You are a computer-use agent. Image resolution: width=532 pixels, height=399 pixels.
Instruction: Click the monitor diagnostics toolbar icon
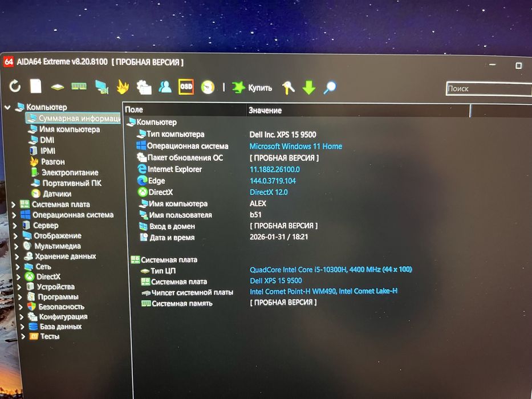tap(101, 87)
